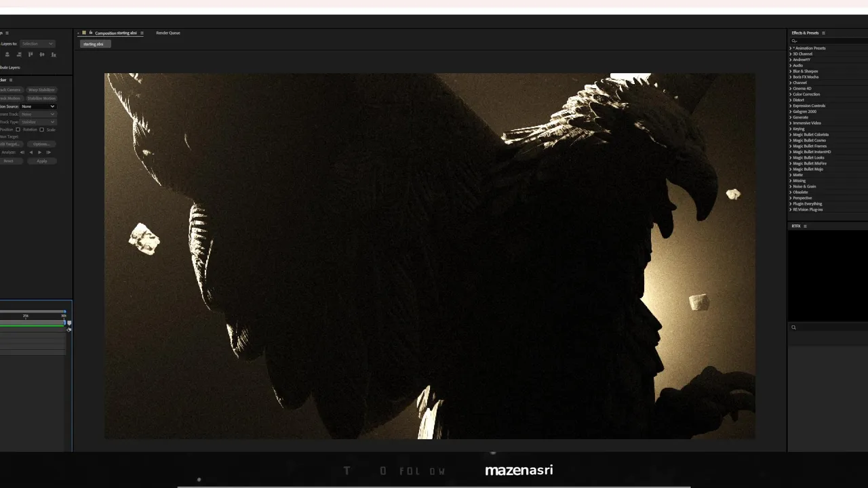868x488 pixels.
Task: Click the search magnifier icon in Effects & Presets
Action: 794,41
